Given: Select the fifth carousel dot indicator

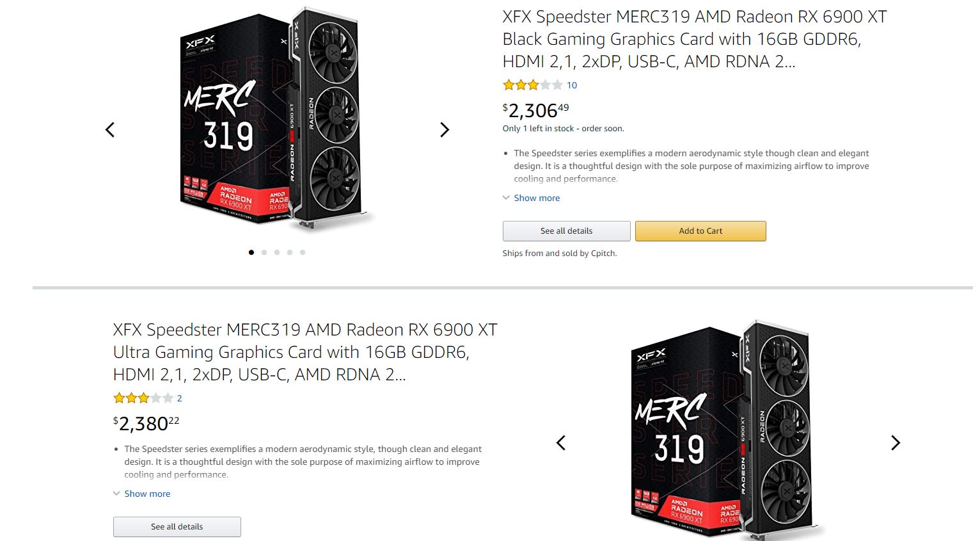Looking at the screenshot, I should point(303,252).
